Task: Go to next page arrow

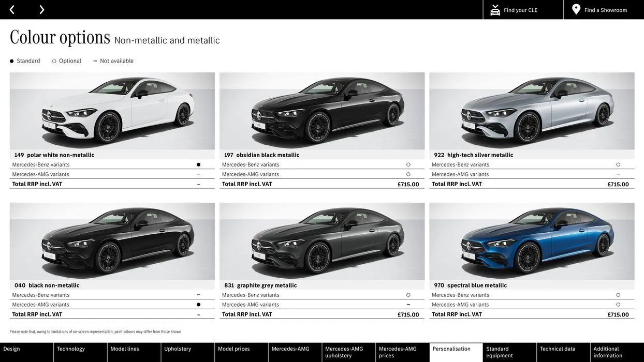Action: 41,10
